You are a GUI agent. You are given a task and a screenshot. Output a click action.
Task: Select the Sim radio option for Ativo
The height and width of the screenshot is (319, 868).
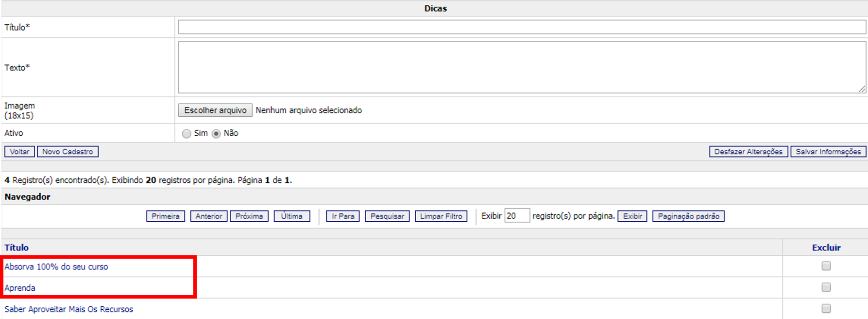tap(187, 134)
